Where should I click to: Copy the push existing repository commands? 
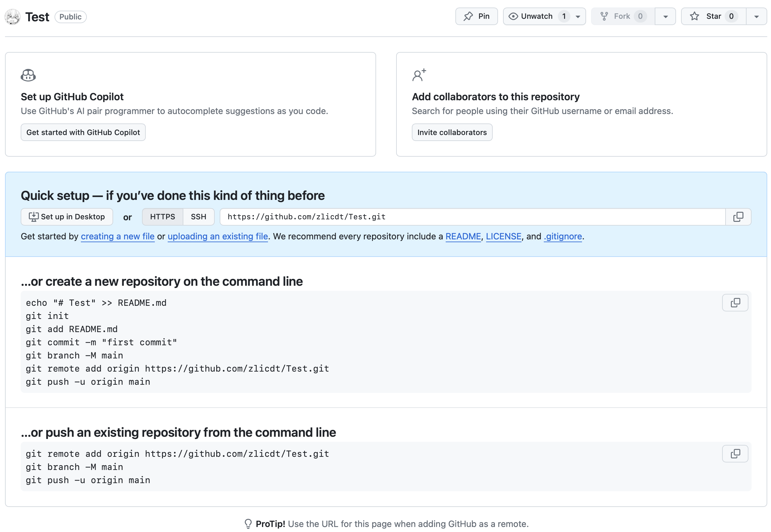[x=735, y=454]
